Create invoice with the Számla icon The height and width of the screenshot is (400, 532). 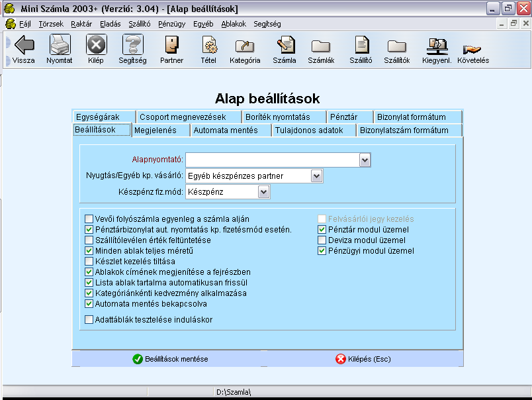click(x=285, y=45)
